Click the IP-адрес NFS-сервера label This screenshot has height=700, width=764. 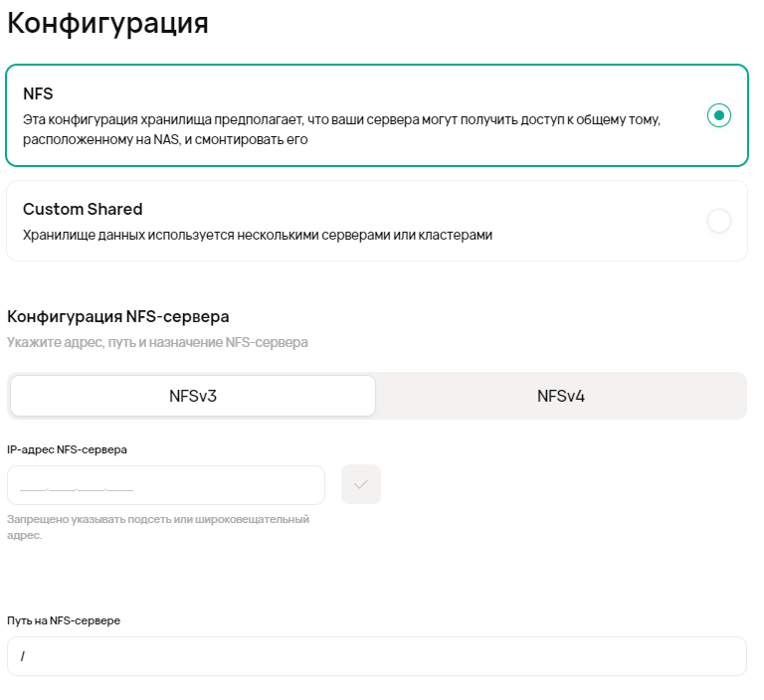[67, 448]
